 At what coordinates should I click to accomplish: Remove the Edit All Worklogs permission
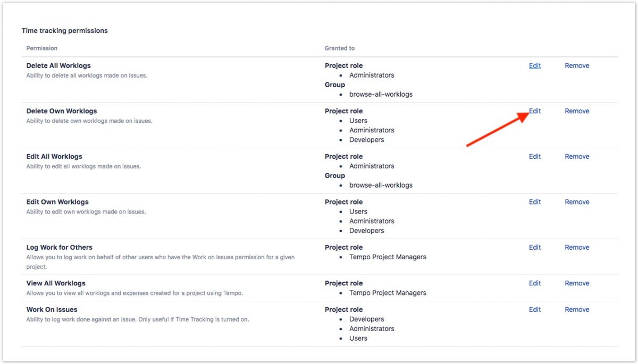[x=577, y=157]
